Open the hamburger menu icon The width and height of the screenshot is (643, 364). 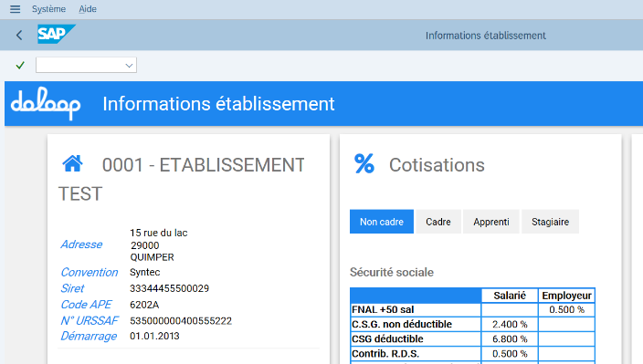[16, 9]
